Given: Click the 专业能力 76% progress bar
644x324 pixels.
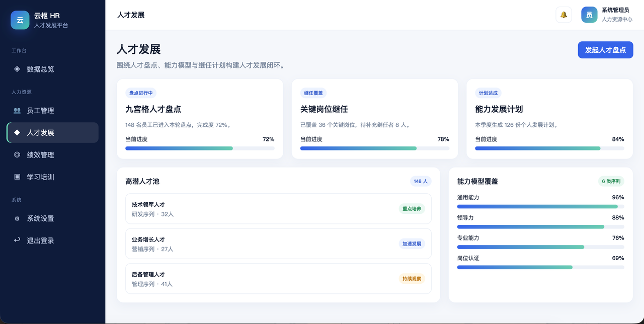Looking at the screenshot, I should pos(540,247).
